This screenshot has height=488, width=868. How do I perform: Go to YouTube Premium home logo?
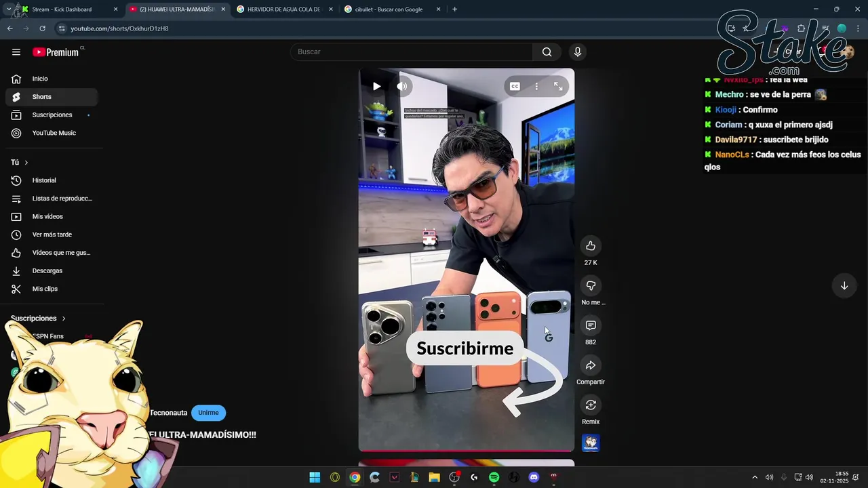[x=56, y=52]
